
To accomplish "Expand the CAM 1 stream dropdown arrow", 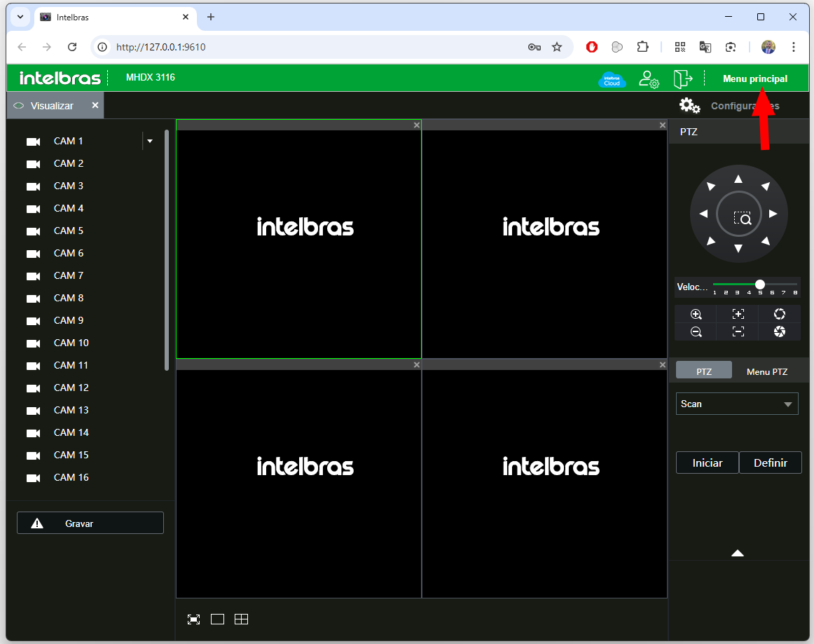I will tap(149, 142).
